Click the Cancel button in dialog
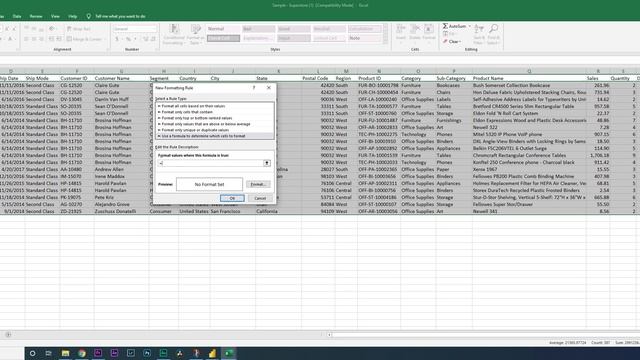The width and height of the screenshot is (640, 360). pos(260,198)
